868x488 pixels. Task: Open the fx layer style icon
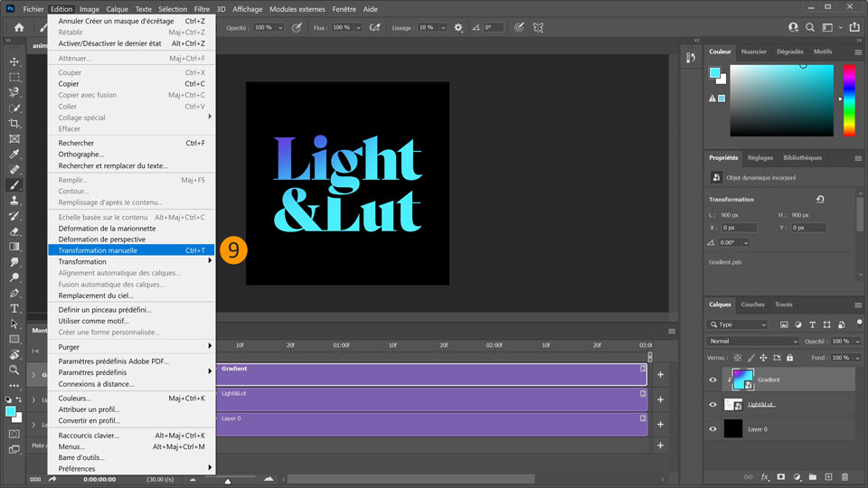pos(765,476)
